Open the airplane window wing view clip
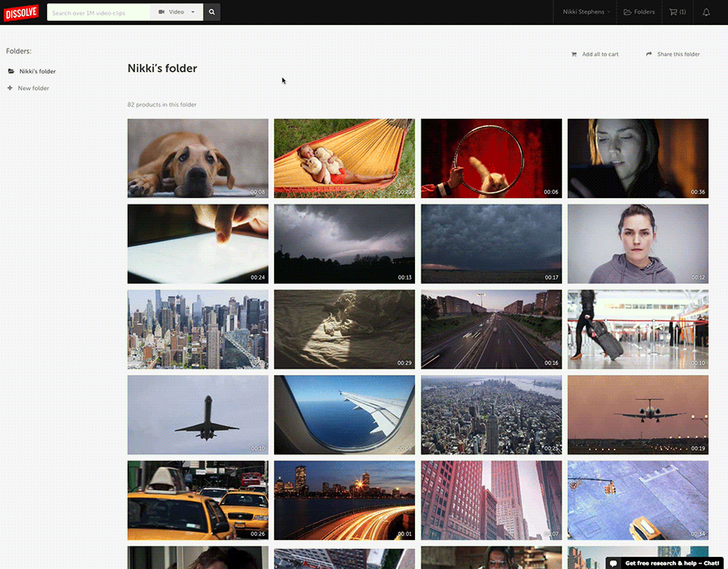The height and width of the screenshot is (569, 728). tap(345, 415)
